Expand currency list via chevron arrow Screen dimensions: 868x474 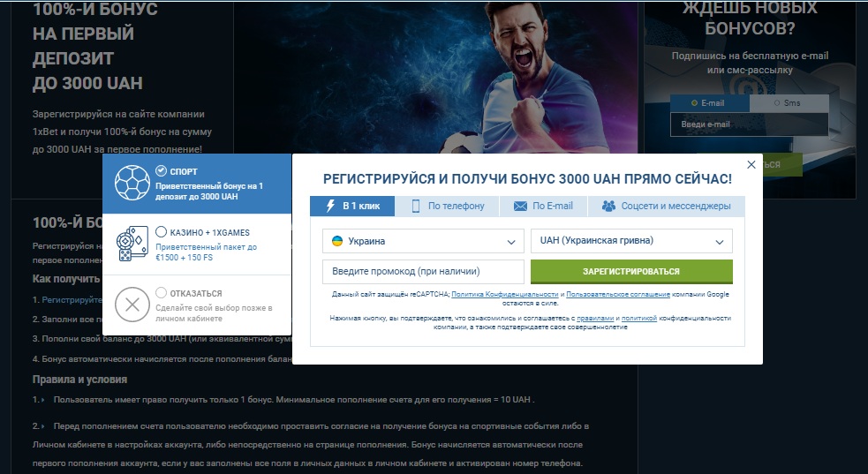(719, 242)
